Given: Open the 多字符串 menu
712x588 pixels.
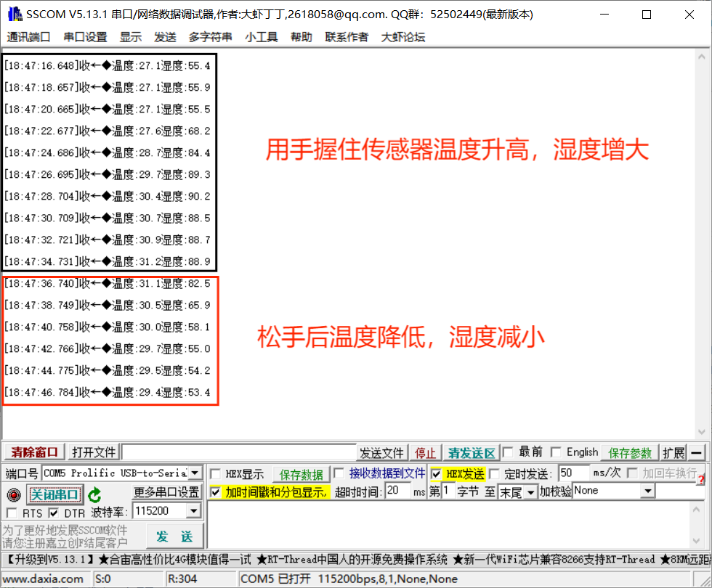Looking at the screenshot, I should 210,37.
